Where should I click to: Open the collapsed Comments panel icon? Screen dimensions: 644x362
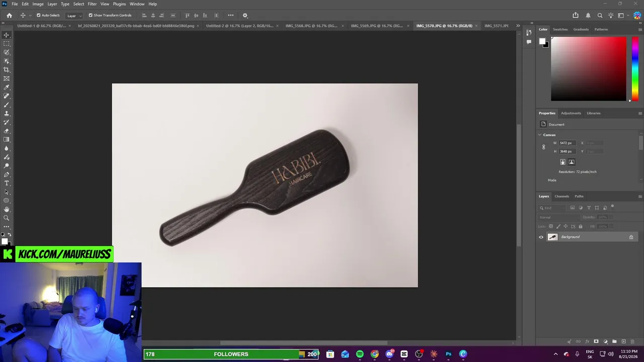(529, 42)
